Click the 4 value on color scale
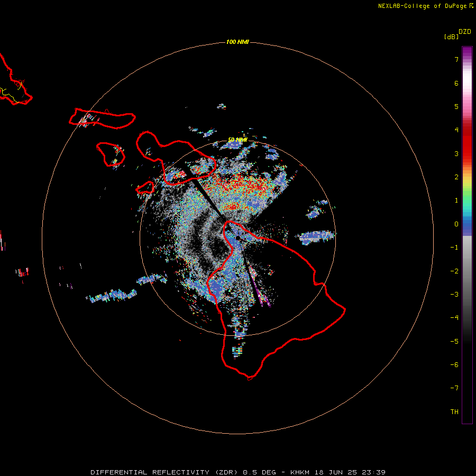Viewport: 476px width, 476px height. (x=456, y=130)
